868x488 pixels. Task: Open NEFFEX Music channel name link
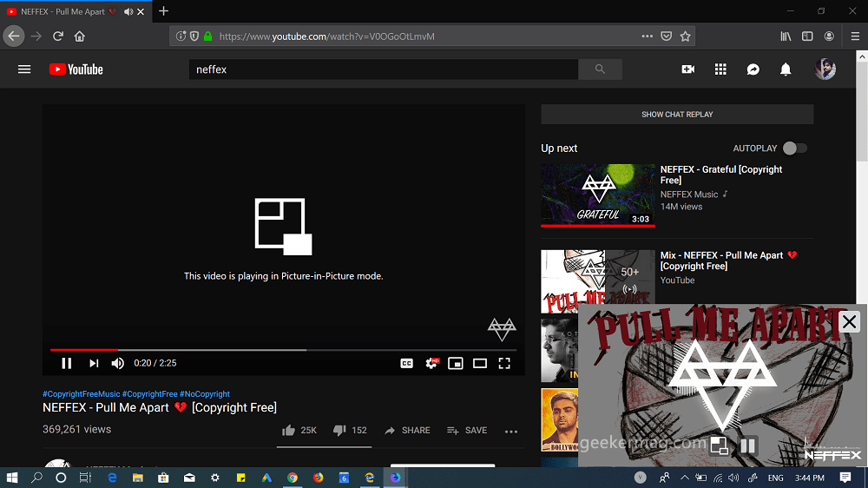(x=689, y=195)
